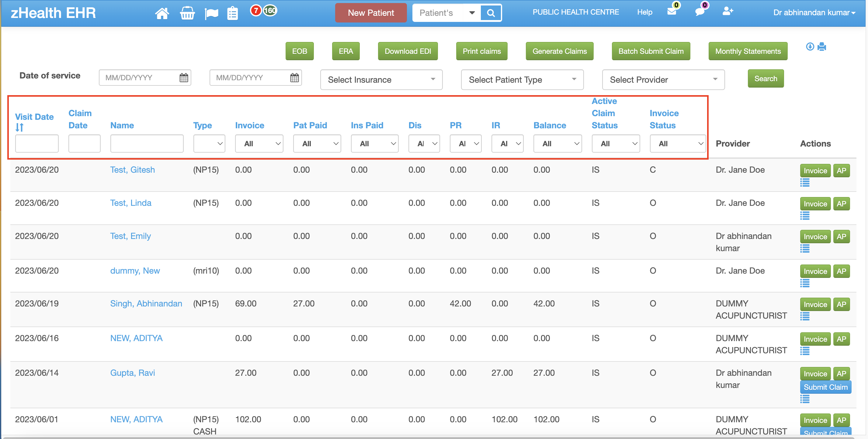Expand the Select Insurance dropdown

[381, 80]
